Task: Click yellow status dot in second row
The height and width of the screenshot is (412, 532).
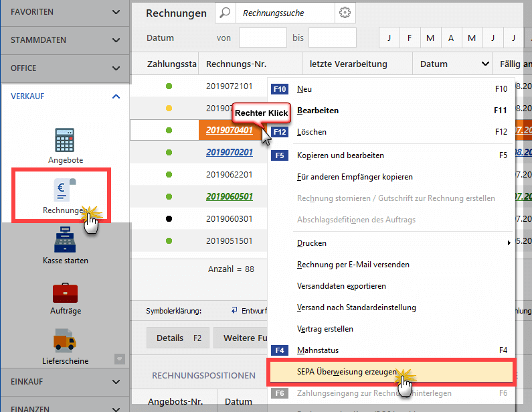Action: tap(169, 109)
